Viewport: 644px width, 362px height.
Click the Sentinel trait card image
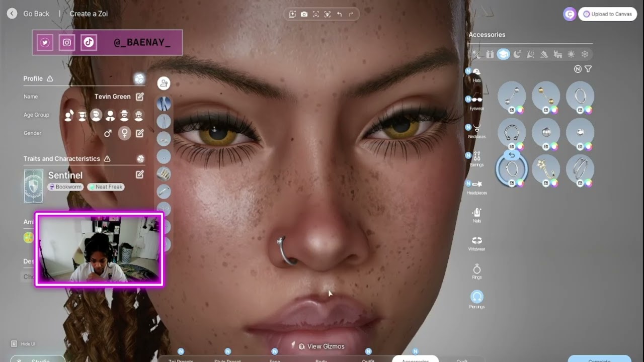[34, 186]
